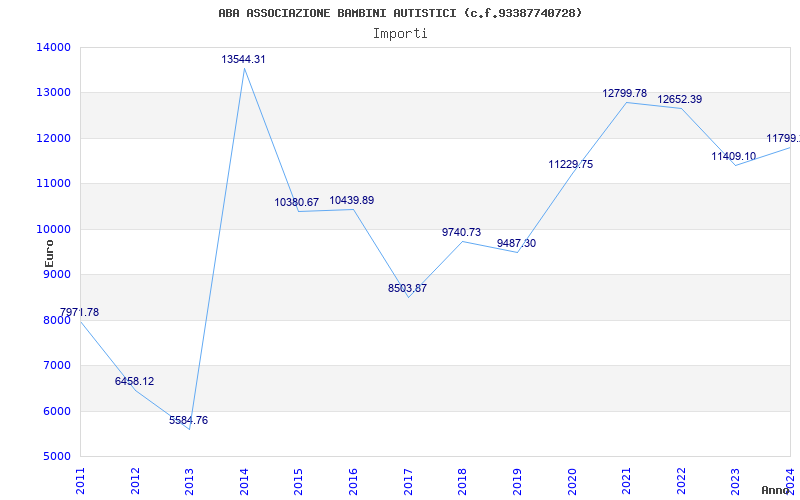
Task: Select data label 9487.30
Action: tap(516, 243)
